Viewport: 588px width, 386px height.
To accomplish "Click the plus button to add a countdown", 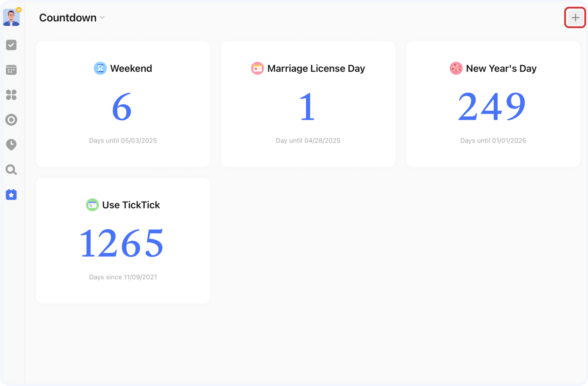I will point(575,17).
